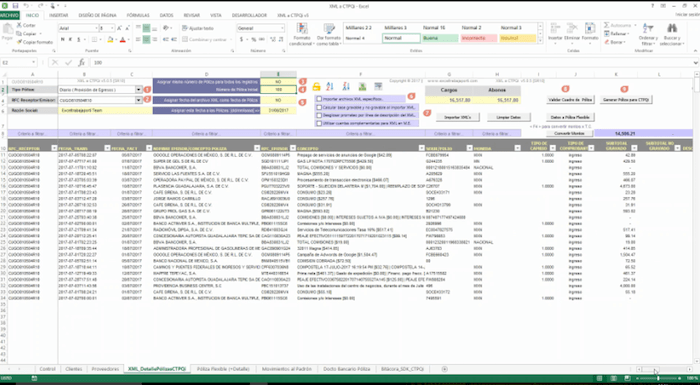Click the Excel help question mark icon

(653, 6)
